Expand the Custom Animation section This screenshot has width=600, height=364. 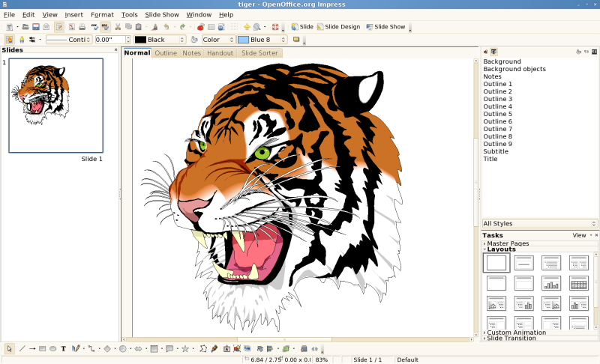(516, 333)
